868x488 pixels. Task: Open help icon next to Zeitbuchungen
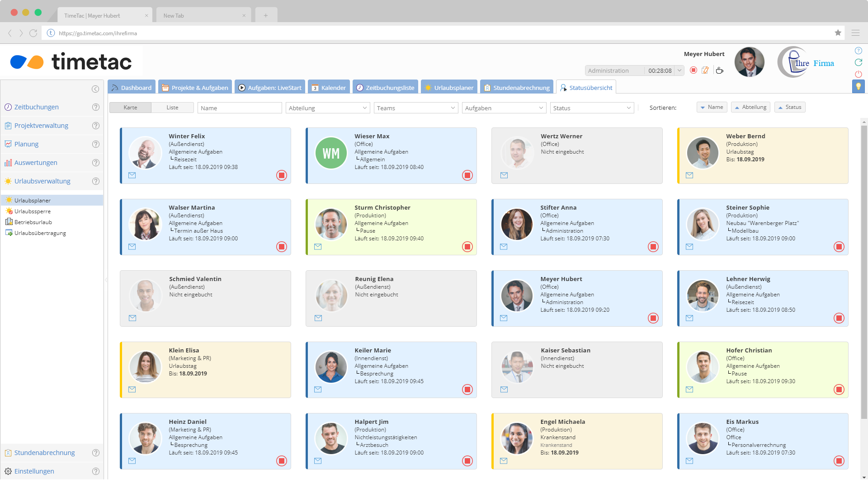[96, 107]
